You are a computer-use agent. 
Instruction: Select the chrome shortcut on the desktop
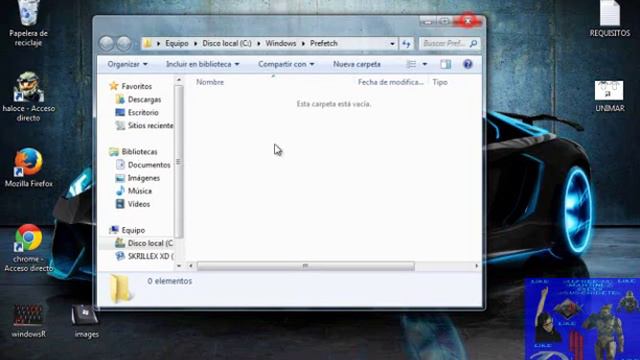click(x=28, y=248)
